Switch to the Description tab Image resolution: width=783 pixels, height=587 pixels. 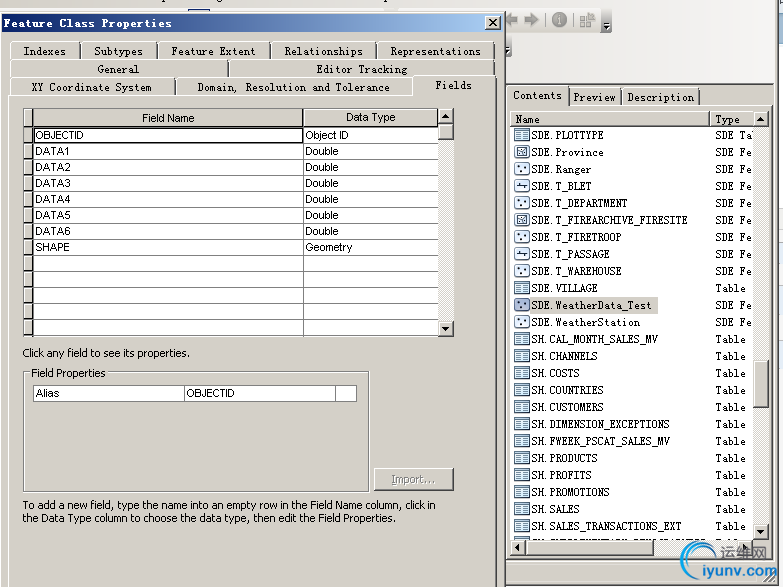660,97
